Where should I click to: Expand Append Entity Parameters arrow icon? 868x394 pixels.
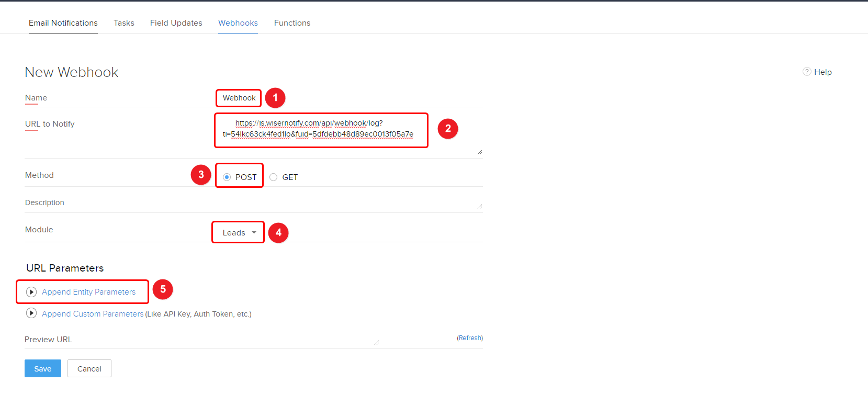[31, 292]
